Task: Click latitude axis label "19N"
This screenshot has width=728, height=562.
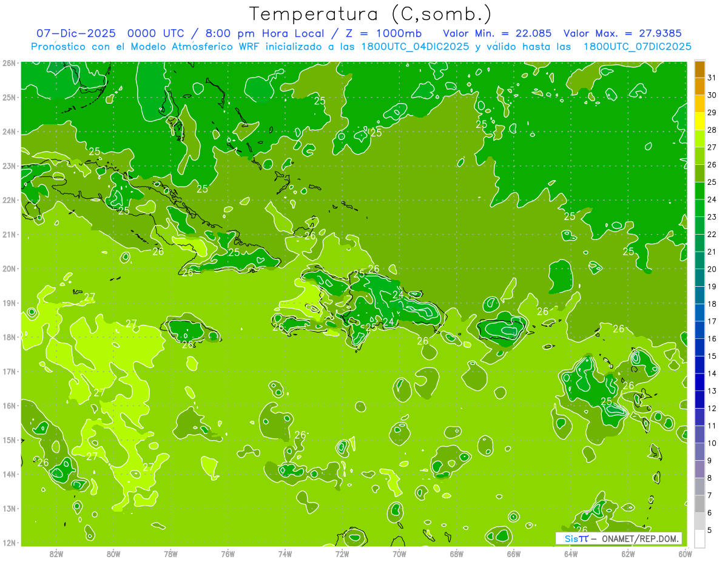Action: pos(9,303)
